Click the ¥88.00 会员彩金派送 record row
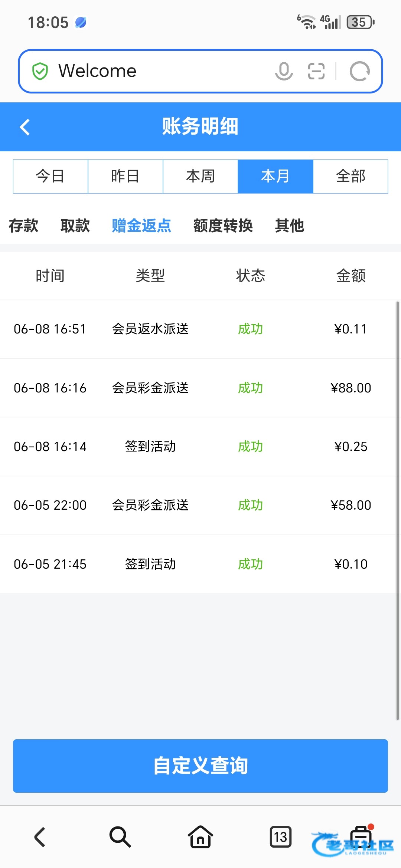This screenshot has width=401, height=868. click(x=198, y=388)
